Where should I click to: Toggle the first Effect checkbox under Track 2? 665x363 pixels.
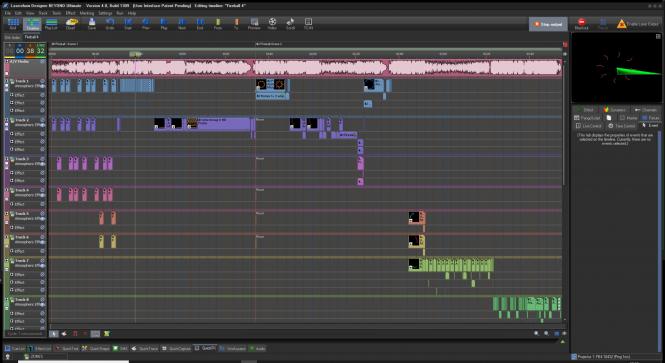12,134
